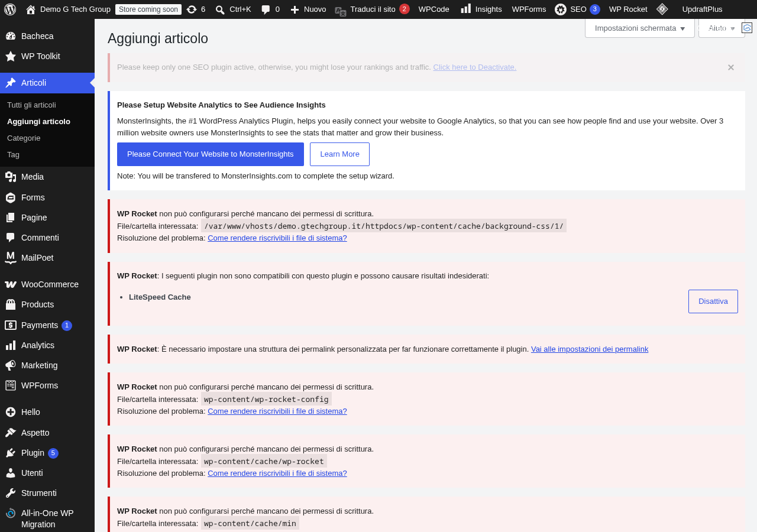Open WPForms in the top admin bar

pyautogui.click(x=529, y=9)
